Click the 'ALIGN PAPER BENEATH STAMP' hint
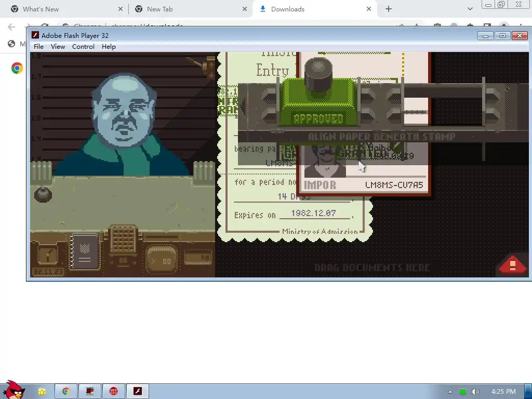Image resolution: width=532 pixels, height=399 pixels. [382, 137]
